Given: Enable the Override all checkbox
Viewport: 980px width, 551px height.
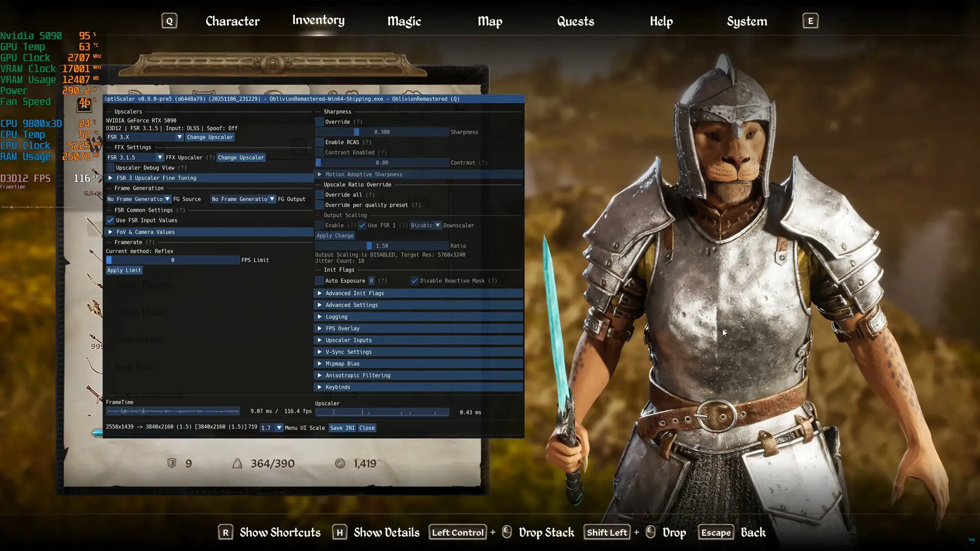Looking at the screenshot, I should [x=320, y=195].
